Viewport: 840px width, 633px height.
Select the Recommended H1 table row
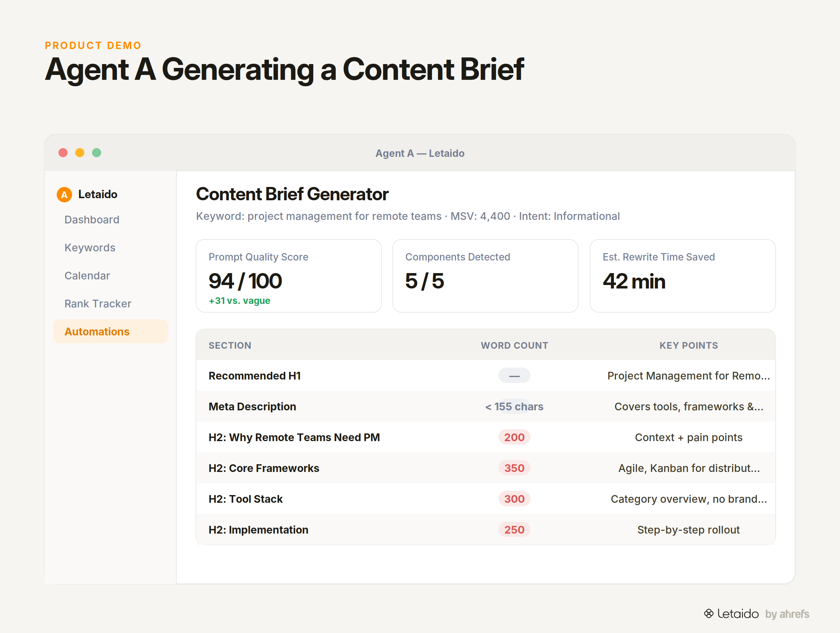click(x=486, y=375)
